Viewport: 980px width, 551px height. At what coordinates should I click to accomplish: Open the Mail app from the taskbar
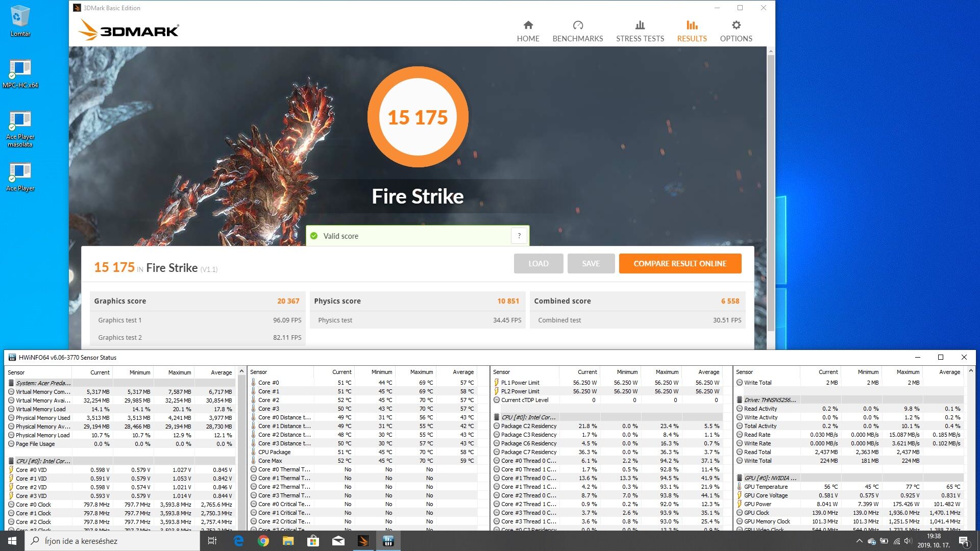point(338,541)
